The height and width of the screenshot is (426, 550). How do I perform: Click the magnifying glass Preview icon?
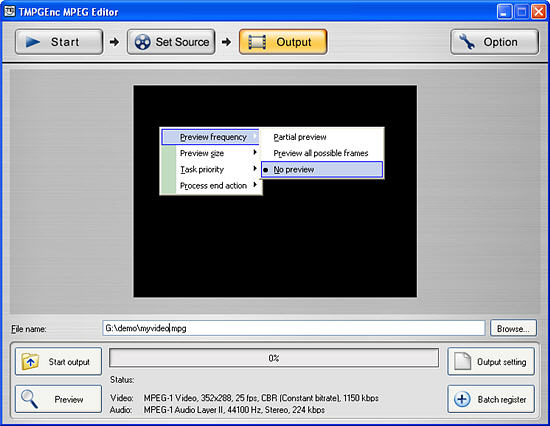click(x=29, y=399)
